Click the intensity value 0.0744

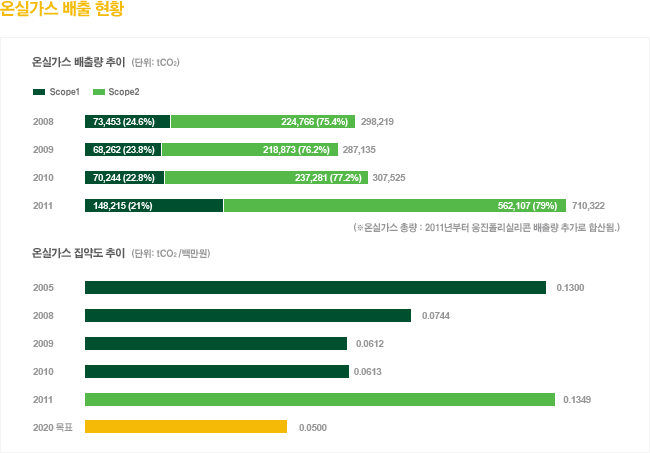pos(436,316)
